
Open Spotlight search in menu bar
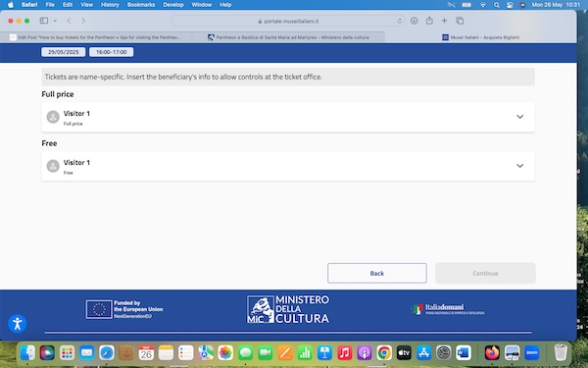[497, 5]
